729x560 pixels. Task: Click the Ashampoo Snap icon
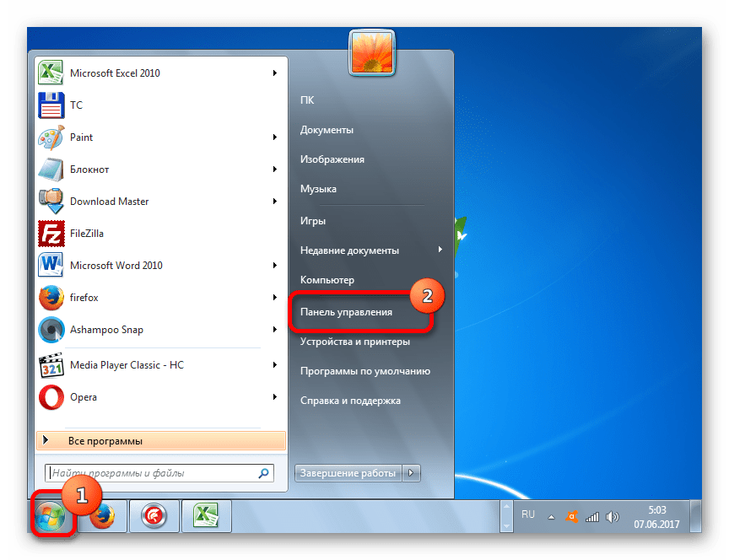(x=51, y=330)
